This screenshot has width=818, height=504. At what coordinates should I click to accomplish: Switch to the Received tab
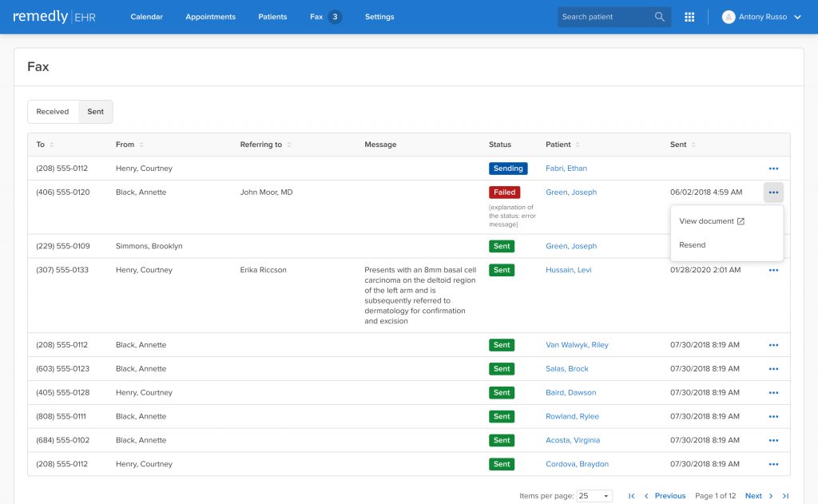click(x=53, y=112)
